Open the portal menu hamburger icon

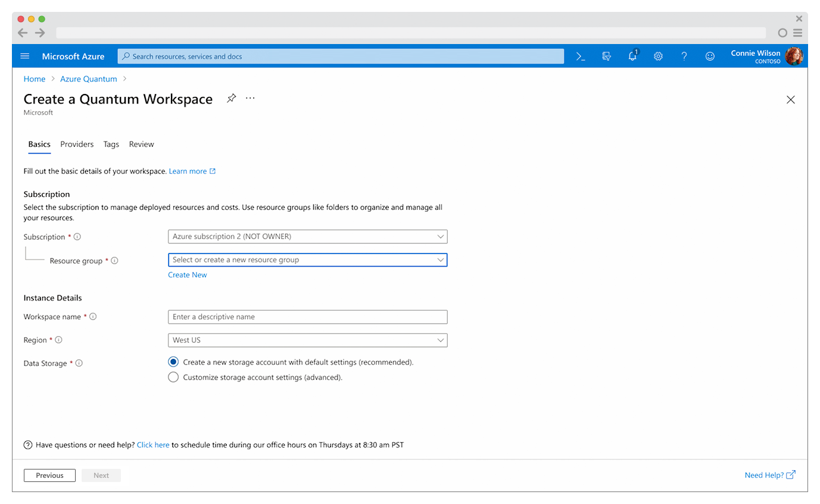click(24, 56)
